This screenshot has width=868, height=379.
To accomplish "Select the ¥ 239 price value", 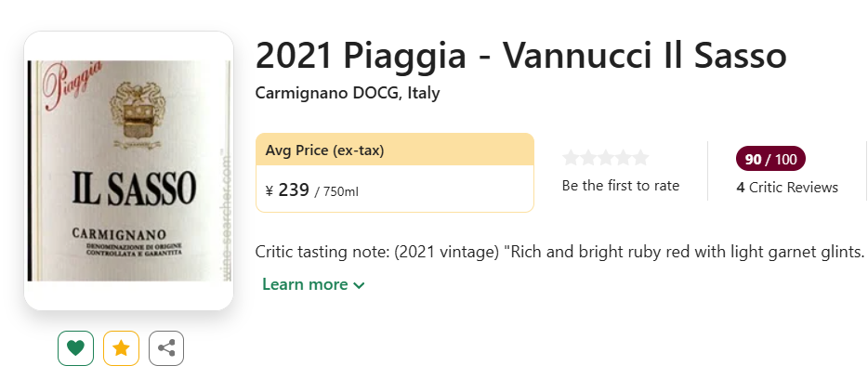I will [x=287, y=190].
